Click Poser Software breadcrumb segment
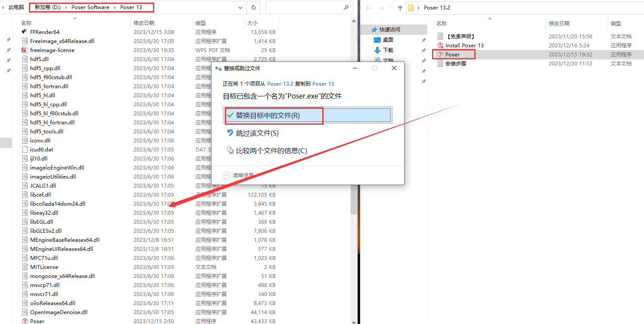Screen dimensions: 644x324 click(90, 7)
